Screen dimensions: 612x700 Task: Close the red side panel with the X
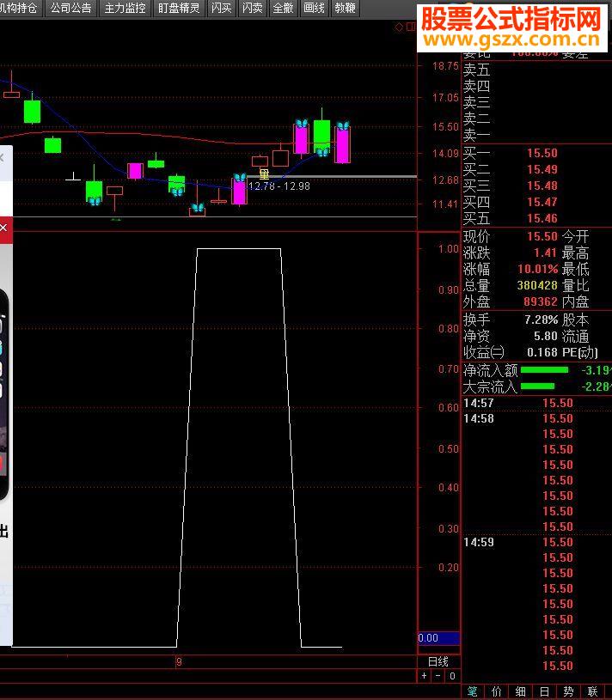click(x=3, y=228)
